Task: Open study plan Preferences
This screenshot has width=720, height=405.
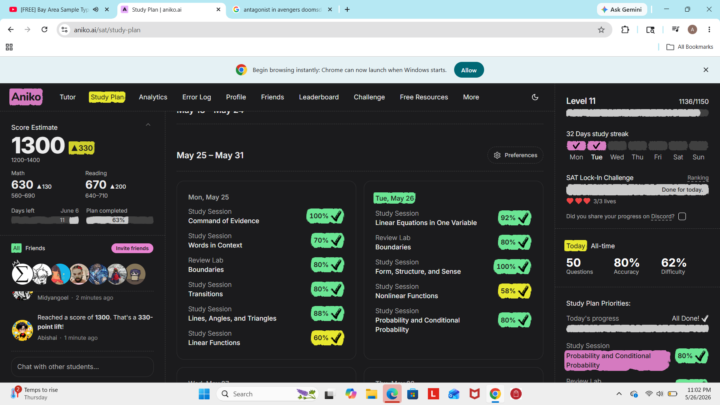Action: tap(515, 155)
